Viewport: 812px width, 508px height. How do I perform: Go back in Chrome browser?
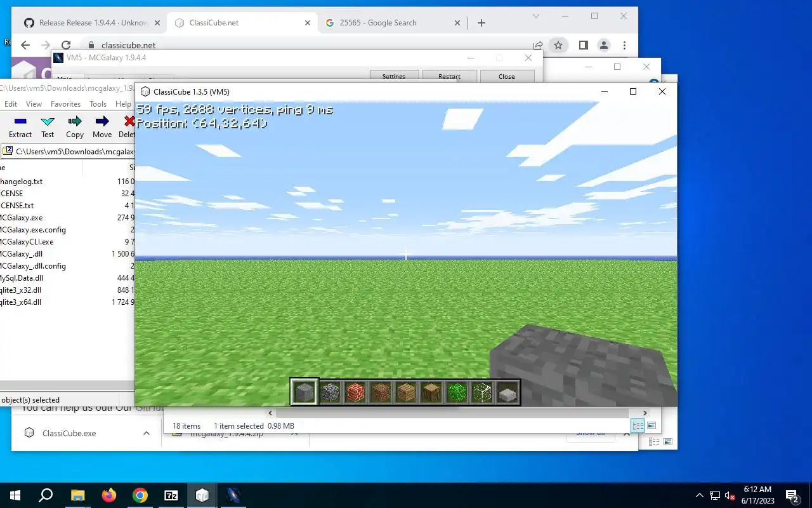click(x=25, y=45)
